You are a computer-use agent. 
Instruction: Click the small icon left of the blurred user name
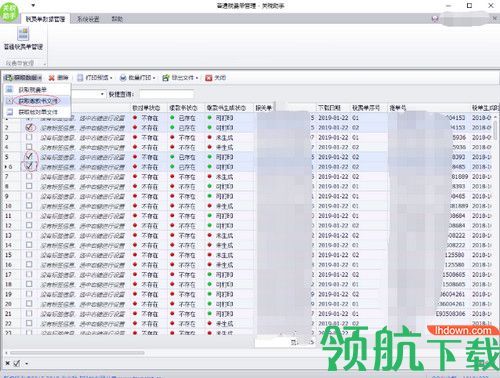[435, 18]
